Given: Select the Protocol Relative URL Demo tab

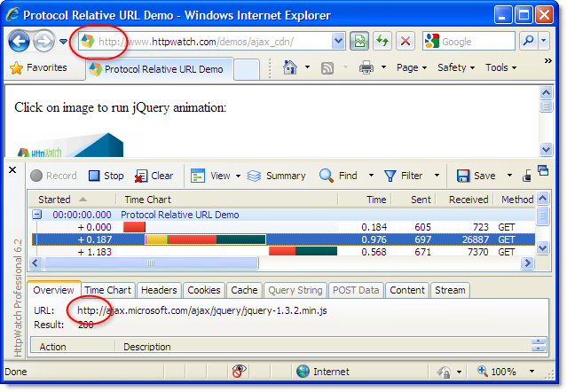Looking at the screenshot, I should coord(159,69).
